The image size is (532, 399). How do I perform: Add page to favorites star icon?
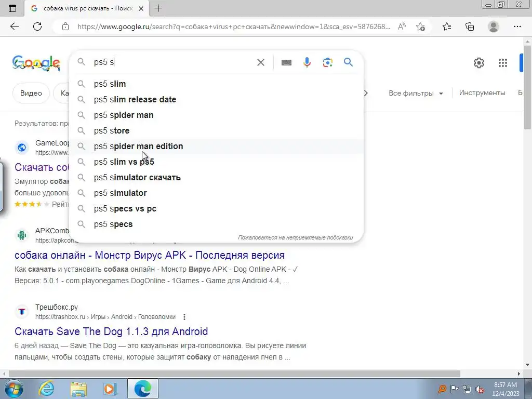click(421, 26)
